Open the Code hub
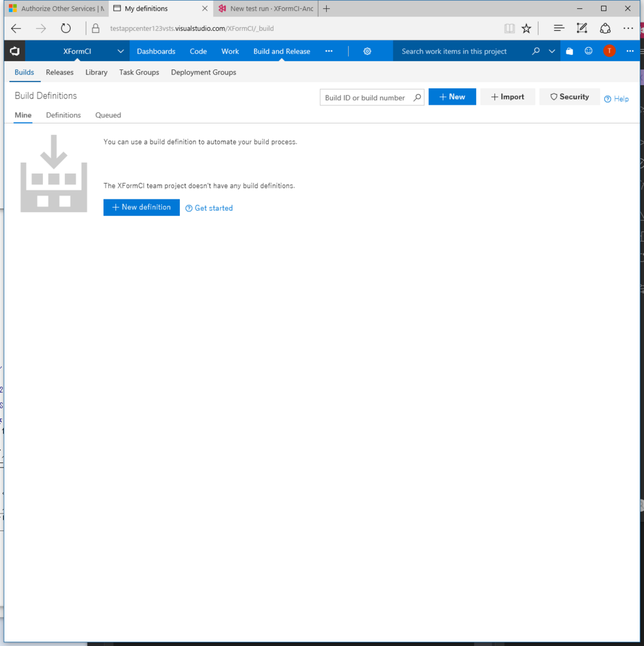 click(198, 52)
